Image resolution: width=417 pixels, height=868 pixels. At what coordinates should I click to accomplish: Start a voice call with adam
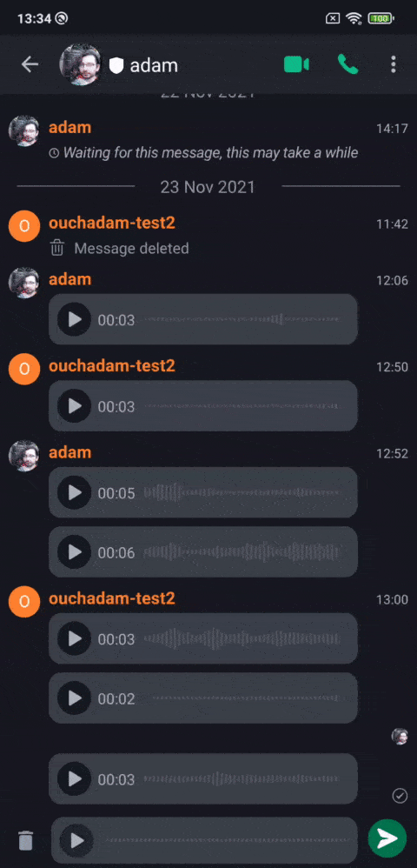pos(347,64)
